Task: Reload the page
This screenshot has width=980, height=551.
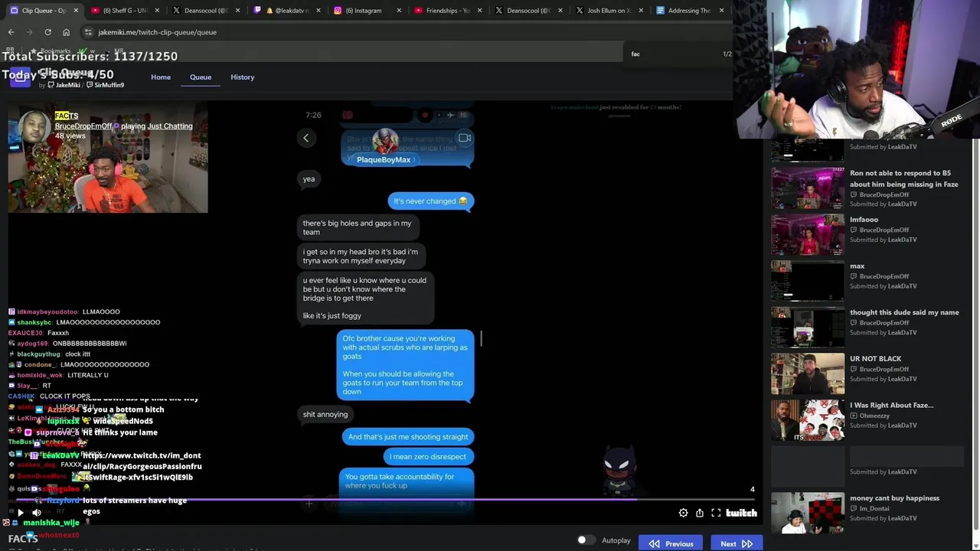Action: click(47, 32)
